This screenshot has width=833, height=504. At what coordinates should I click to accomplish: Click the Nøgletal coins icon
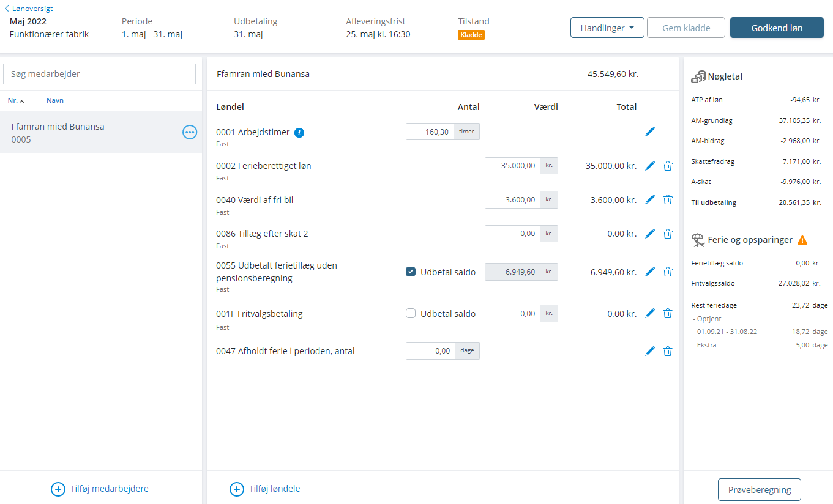pyautogui.click(x=698, y=77)
